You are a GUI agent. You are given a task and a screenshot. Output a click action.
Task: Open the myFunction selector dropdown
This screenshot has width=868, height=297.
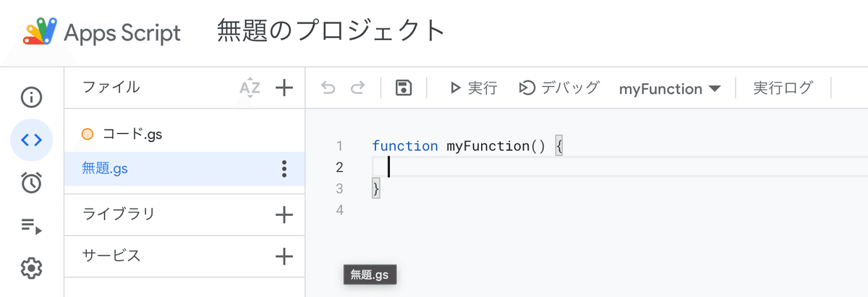670,89
